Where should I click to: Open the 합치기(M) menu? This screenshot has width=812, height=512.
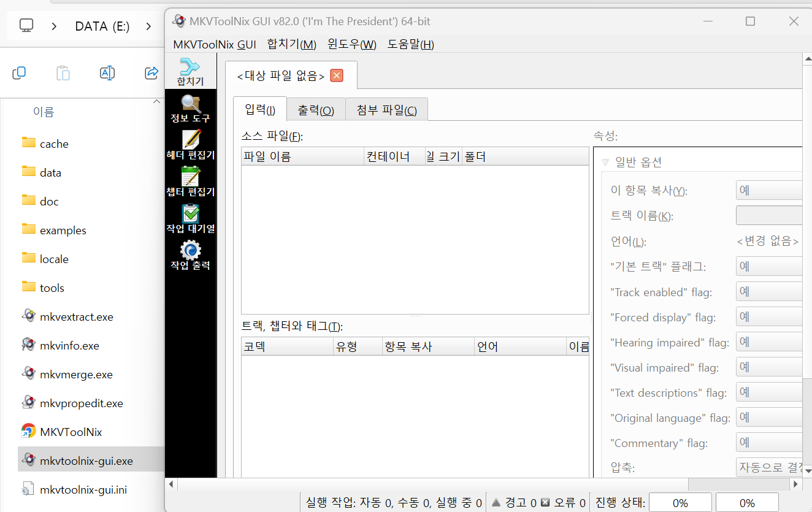coord(292,44)
